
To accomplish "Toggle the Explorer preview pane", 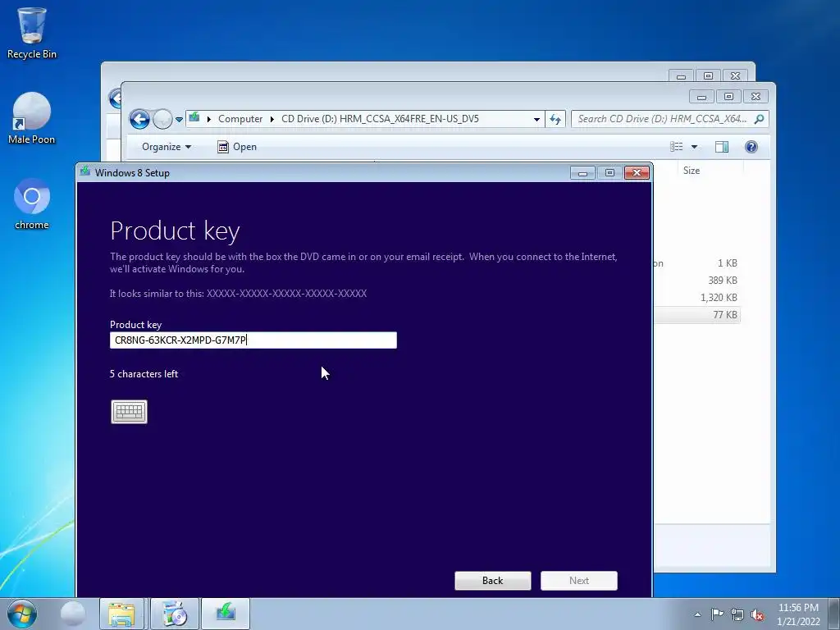I will pyautogui.click(x=722, y=147).
